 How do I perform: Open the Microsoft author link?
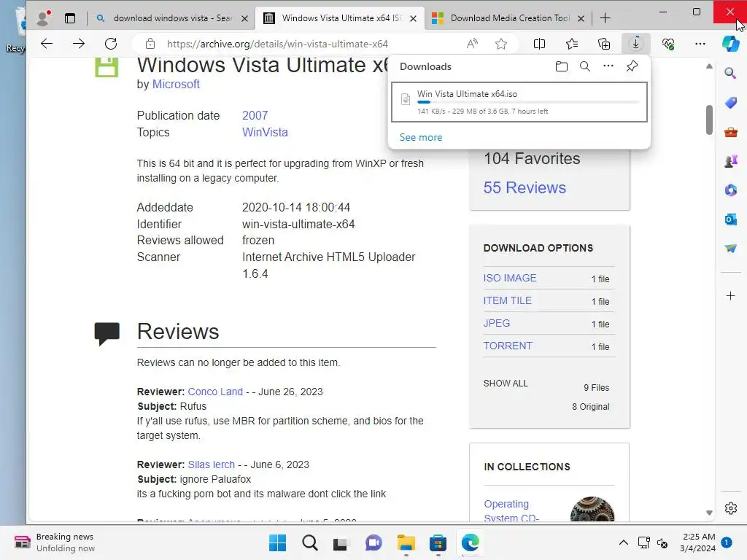(176, 84)
